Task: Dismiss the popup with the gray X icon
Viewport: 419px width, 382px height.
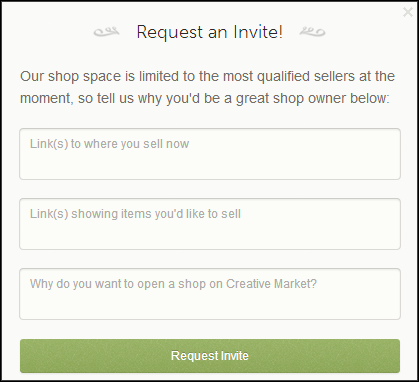Action: coord(408,12)
